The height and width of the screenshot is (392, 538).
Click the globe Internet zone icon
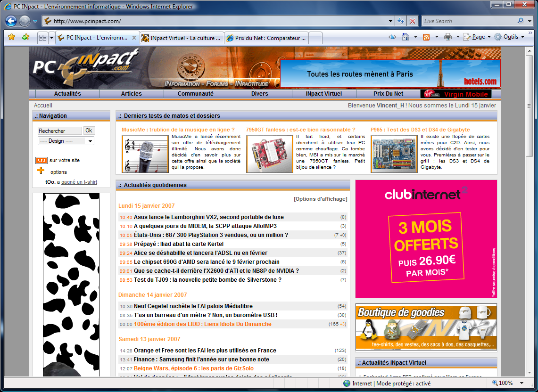(x=347, y=383)
